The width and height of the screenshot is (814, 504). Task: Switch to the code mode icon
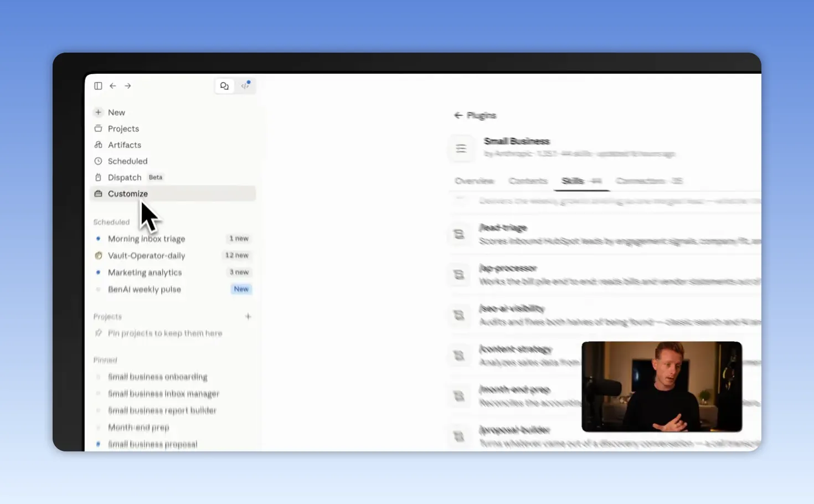tap(245, 86)
